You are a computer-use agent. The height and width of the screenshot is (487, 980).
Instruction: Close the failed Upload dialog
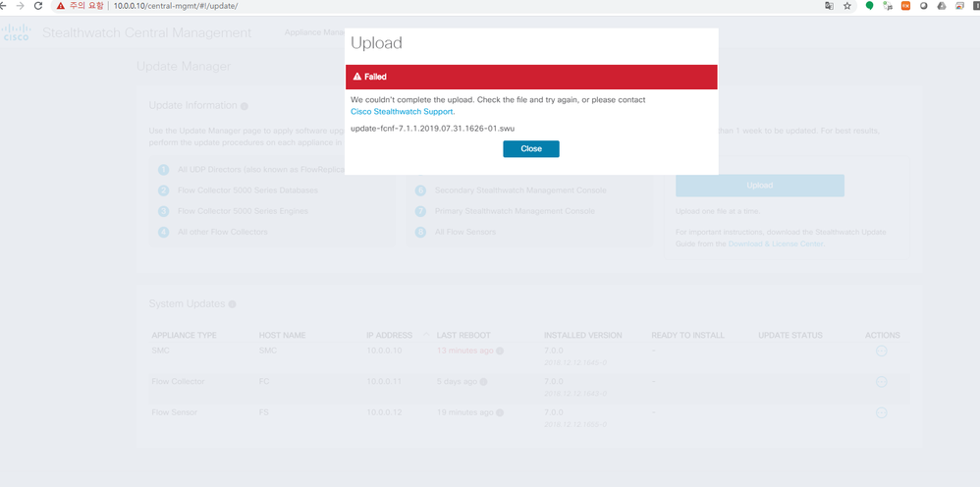(x=530, y=149)
